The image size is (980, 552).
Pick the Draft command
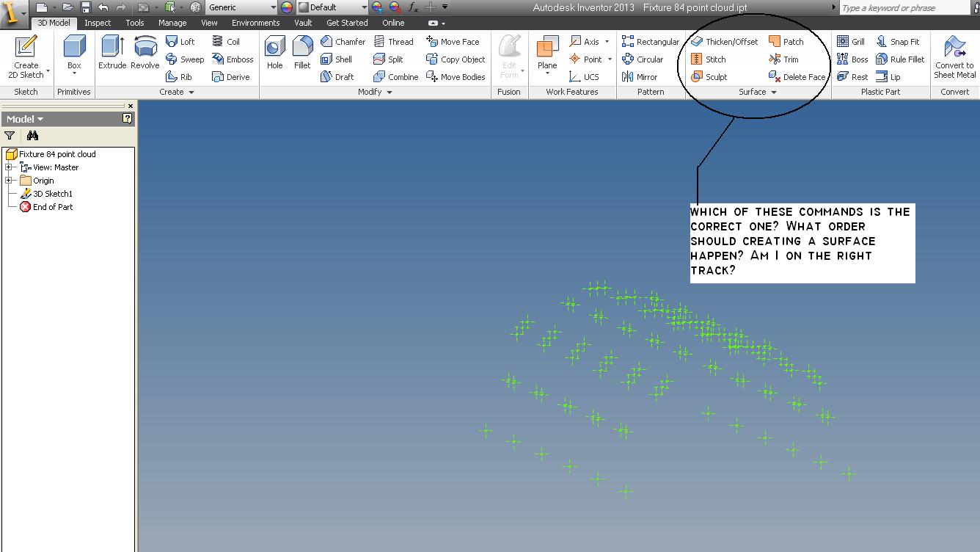tap(337, 77)
